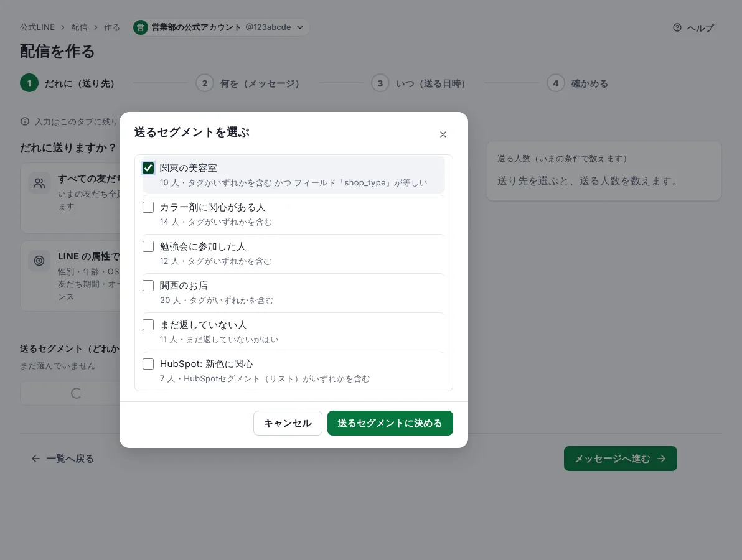Click the 14 人・タグがいずれかを含む text
Screen dimensions: 742x560
216,222
